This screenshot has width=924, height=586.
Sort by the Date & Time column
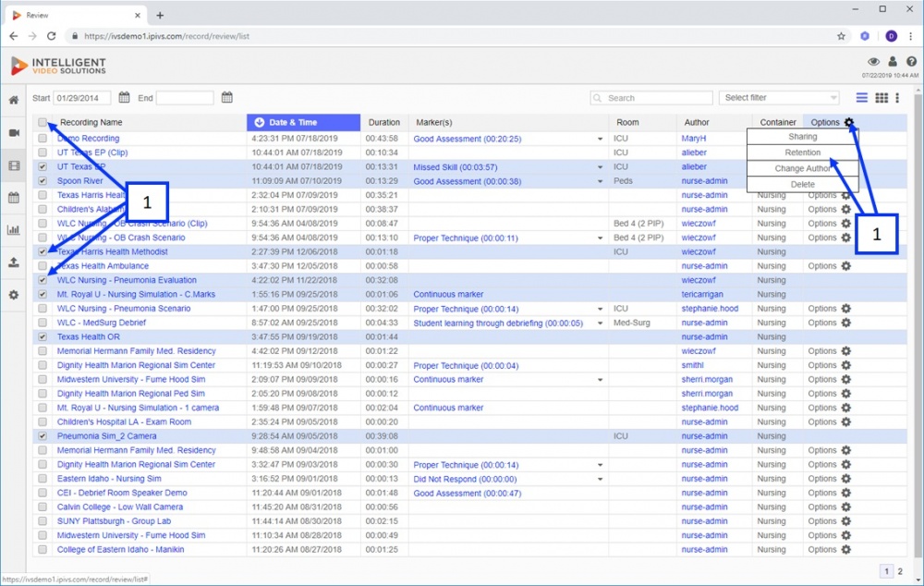point(303,122)
